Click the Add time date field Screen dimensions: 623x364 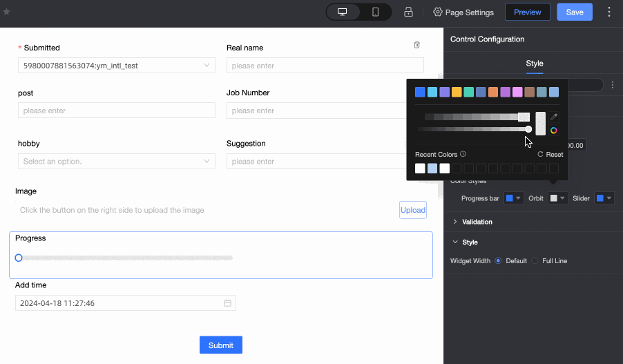click(x=126, y=303)
